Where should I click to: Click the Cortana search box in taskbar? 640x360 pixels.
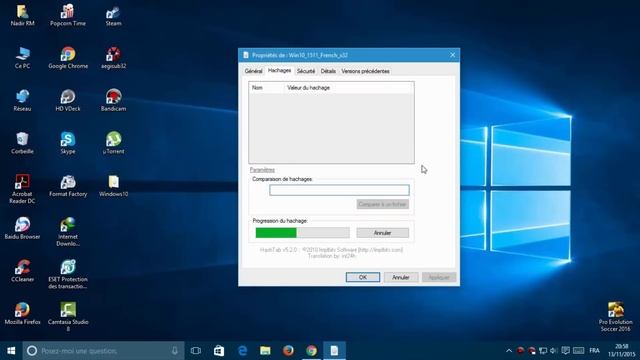(x=103, y=351)
